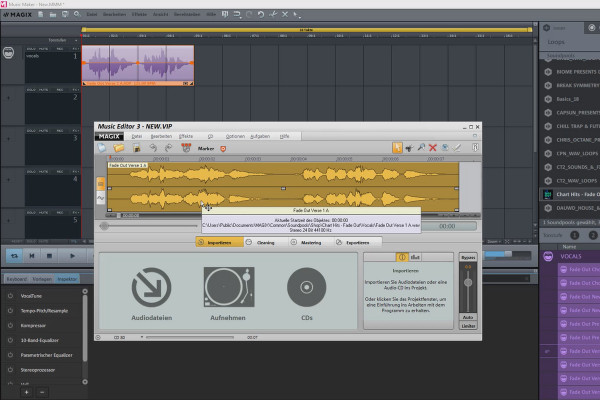Click the Aufnehmen turntable icon

229,287
